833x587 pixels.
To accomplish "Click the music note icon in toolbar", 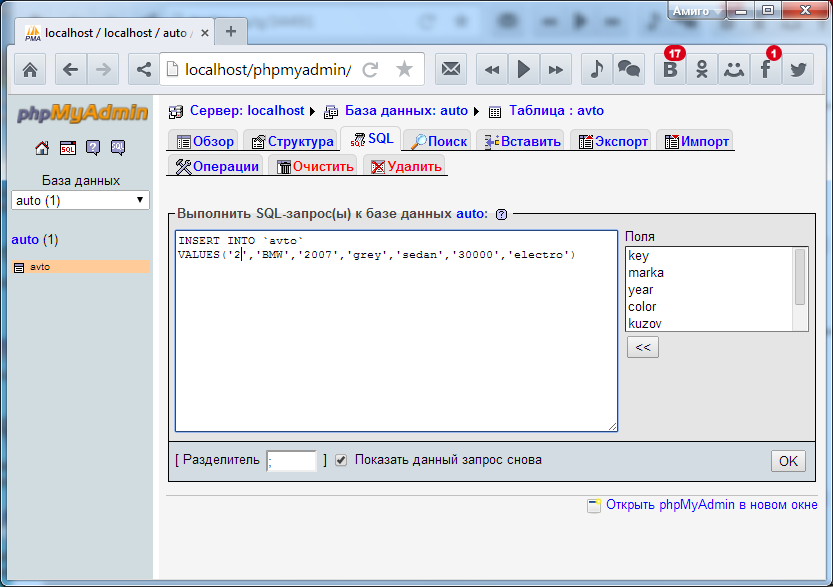I will click(596, 69).
